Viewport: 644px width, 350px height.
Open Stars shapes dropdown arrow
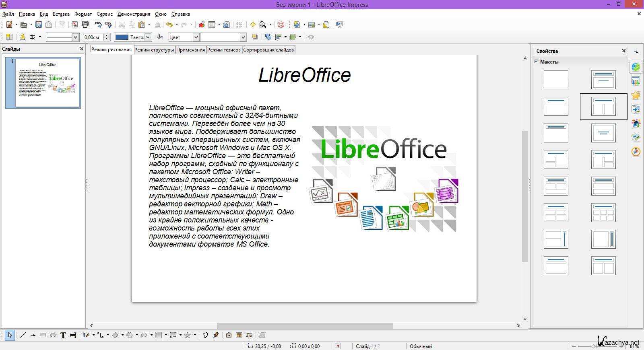195,335
